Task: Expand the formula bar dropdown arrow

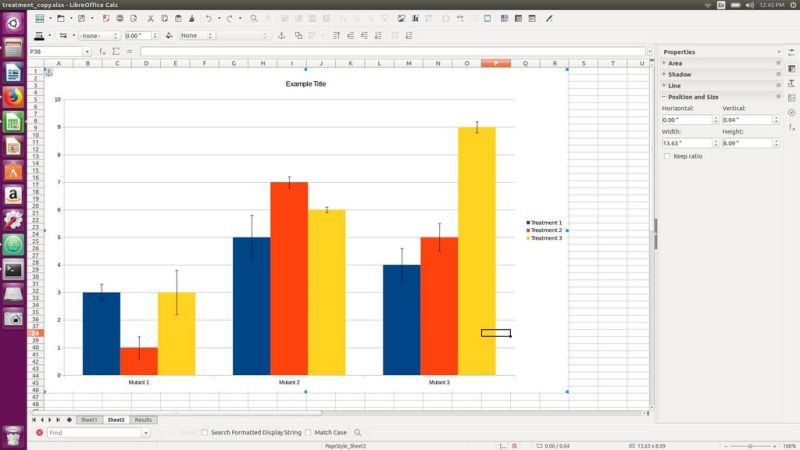Action: 649,52
